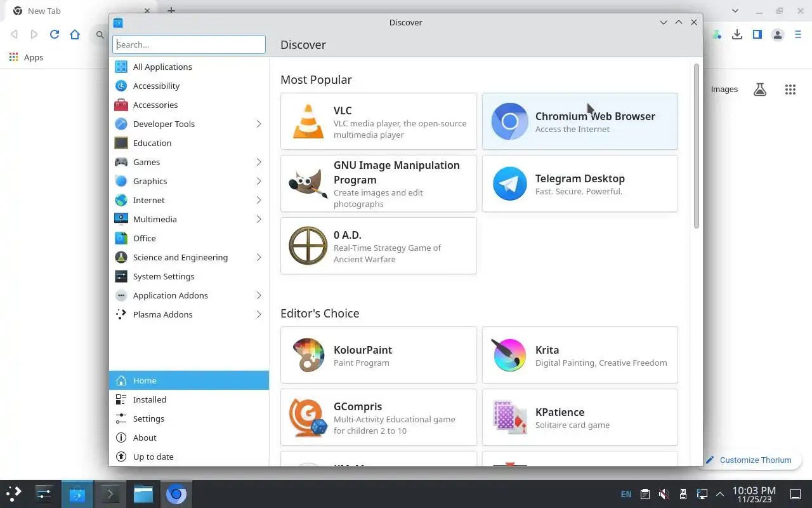The width and height of the screenshot is (812, 508).
Task: Click the Images link in browser
Action: pyautogui.click(x=724, y=90)
